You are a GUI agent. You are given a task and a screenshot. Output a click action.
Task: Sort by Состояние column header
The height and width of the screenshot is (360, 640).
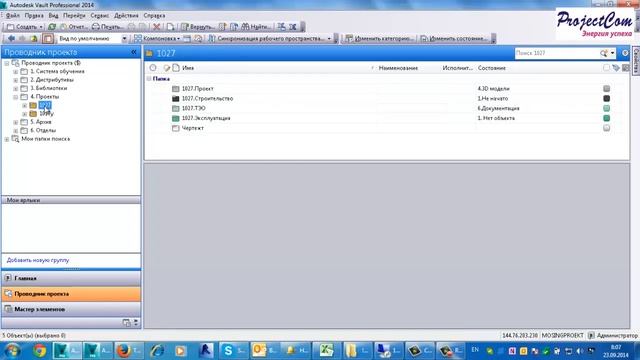(x=492, y=68)
